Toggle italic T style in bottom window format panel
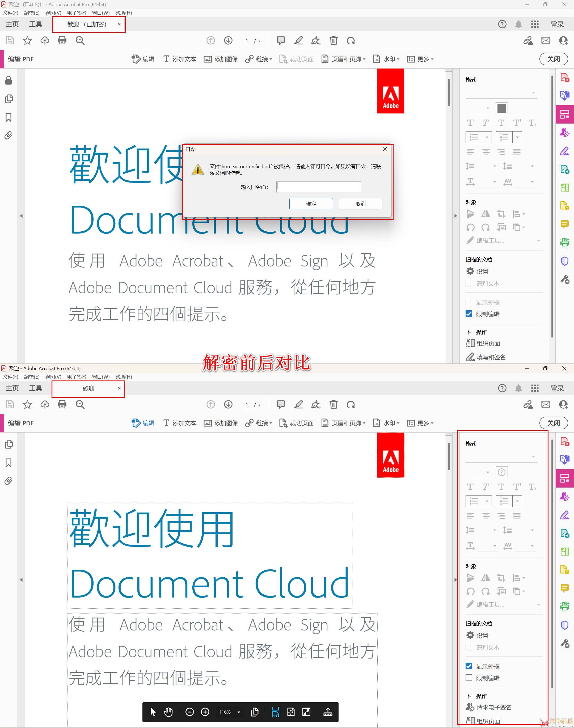This screenshot has width=574, height=728. coord(486,487)
